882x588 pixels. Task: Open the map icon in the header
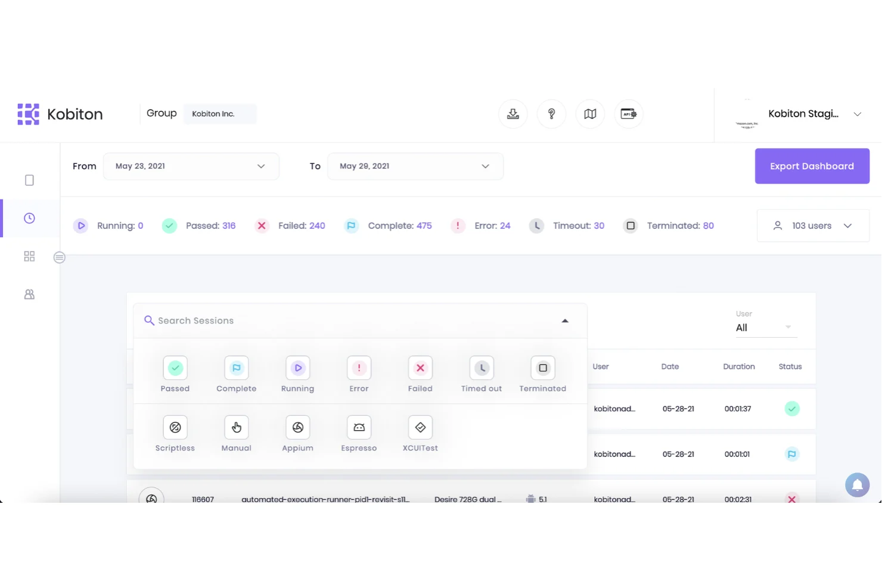pos(590,114)
